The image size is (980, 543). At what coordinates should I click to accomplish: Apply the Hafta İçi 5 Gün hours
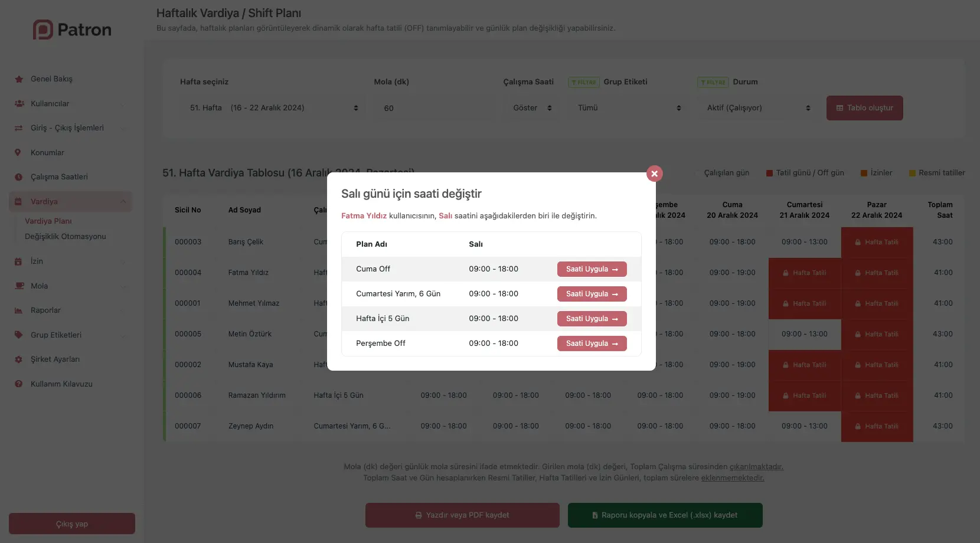[x=592, y=319]
